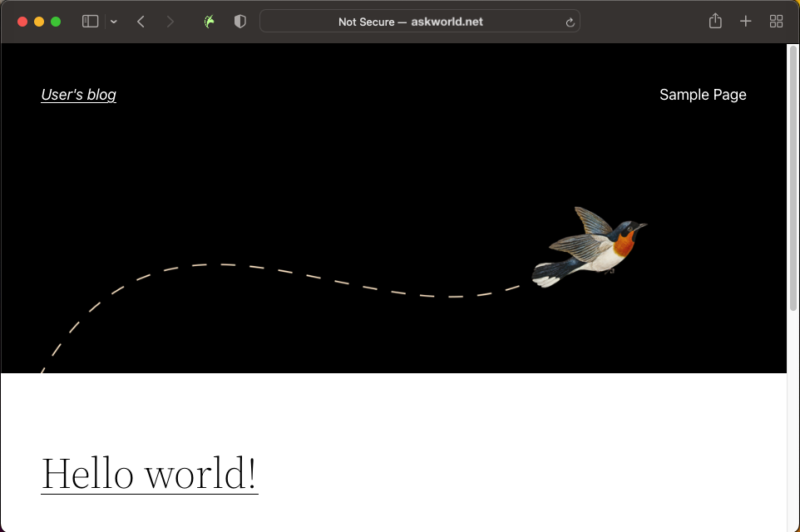Open the User's blog site title link

coord(78,95)
